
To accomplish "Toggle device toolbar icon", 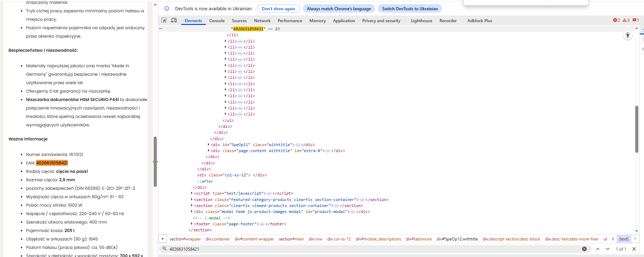I will point(174,20).
